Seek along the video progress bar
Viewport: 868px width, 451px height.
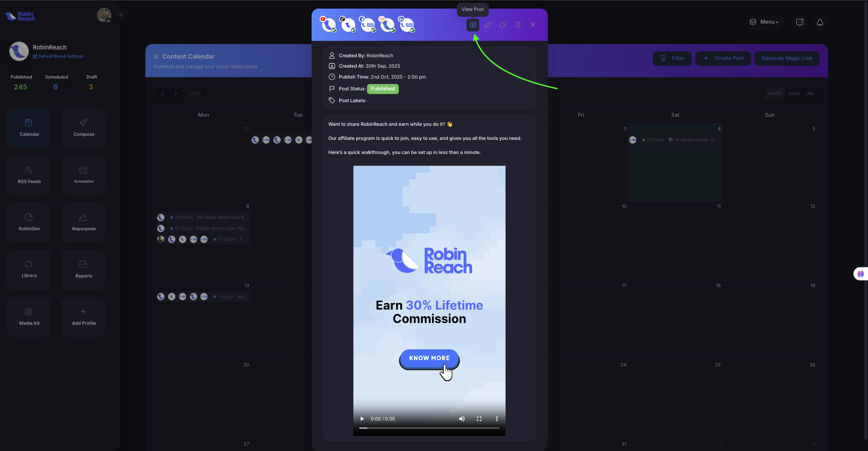(x=429, y=428)
